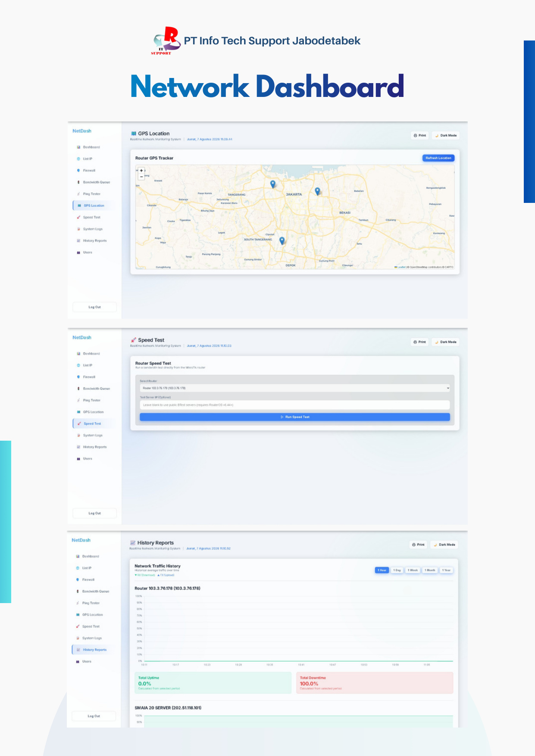This screenshot has height=756, width=535.
Task: Click NetDash logo in the History Reports panel
Action: (81, 540)
